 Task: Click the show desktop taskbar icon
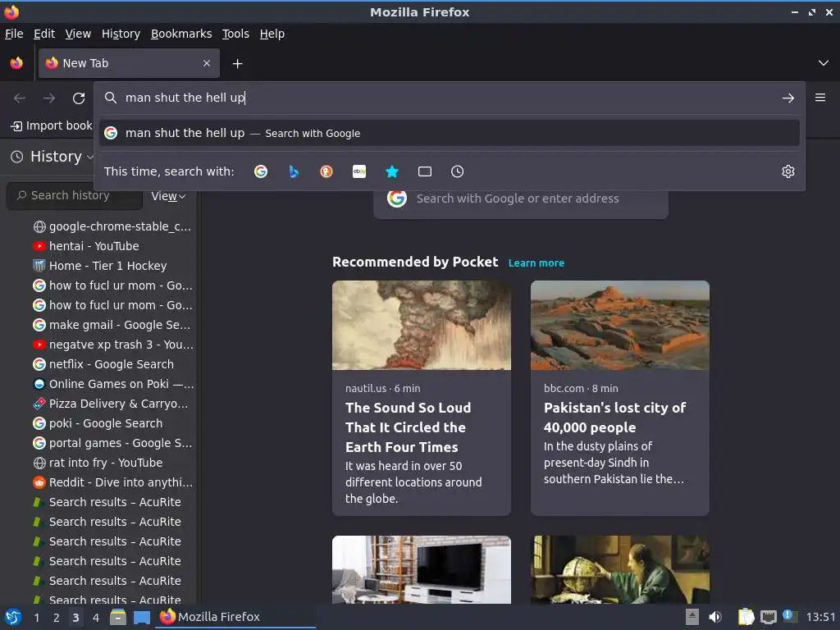coord(141,617)
